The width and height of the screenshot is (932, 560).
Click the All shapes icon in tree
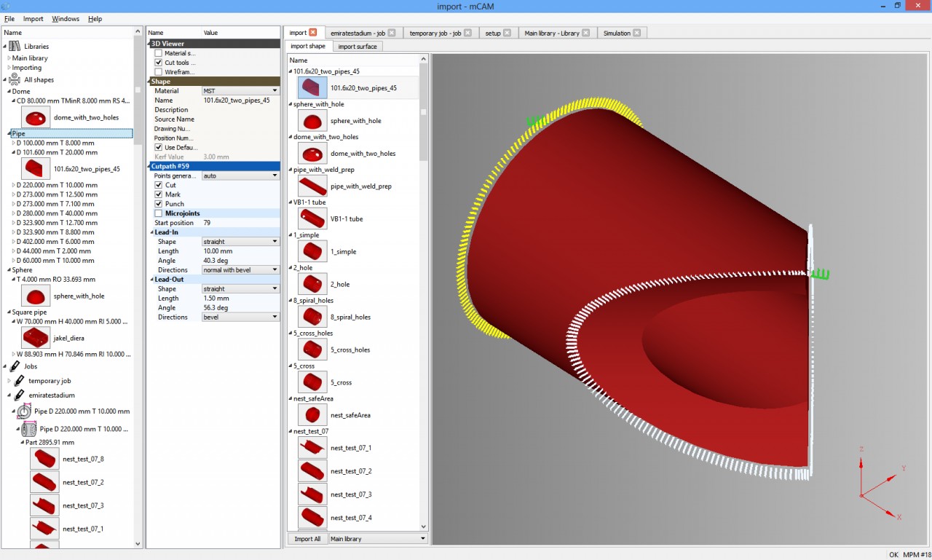click(x=15, y=79)
